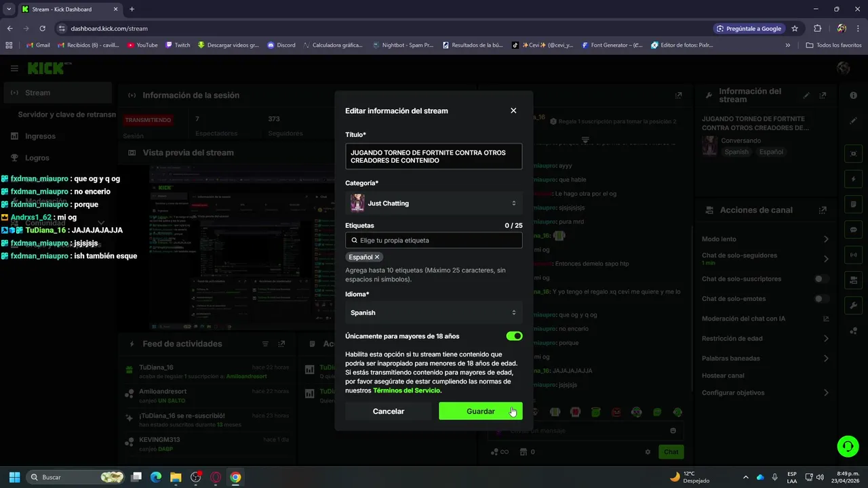Select Stream in the left sidebar

[x=57, y=93]
